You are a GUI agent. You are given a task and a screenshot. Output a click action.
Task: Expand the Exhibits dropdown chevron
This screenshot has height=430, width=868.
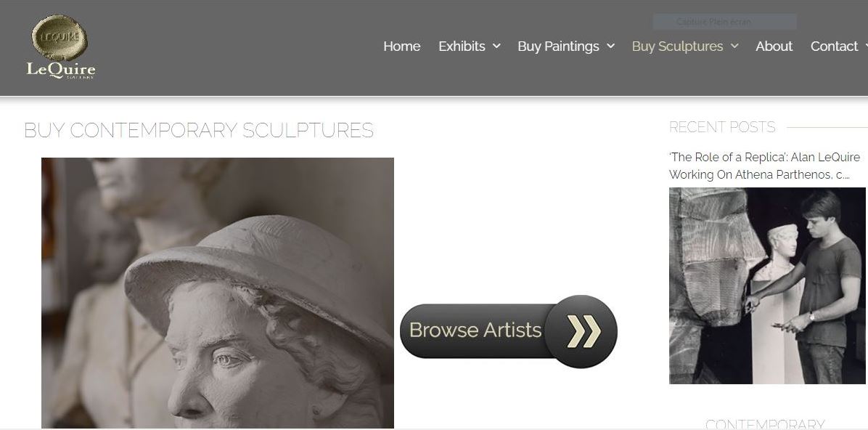point(496,46)
